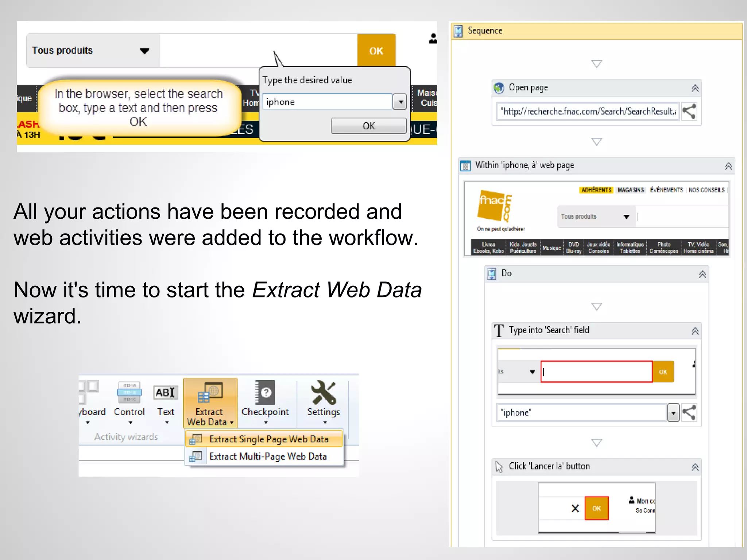
Task: Click the Open page URL text field
Action: click(588, 112)
